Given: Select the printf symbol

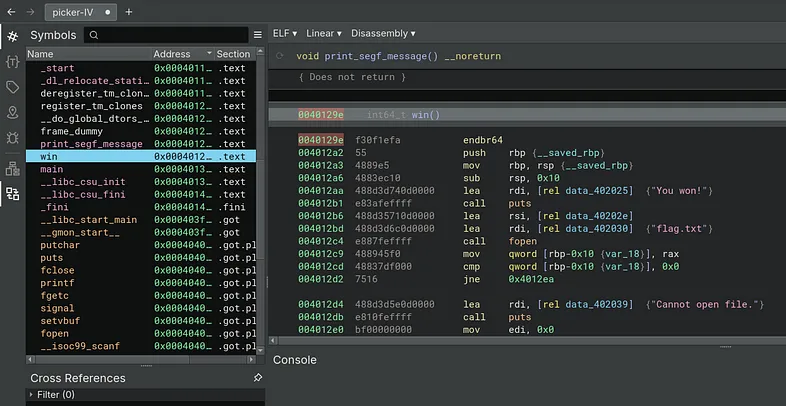Looking at the screenshot, I should [x=141, y=283].
